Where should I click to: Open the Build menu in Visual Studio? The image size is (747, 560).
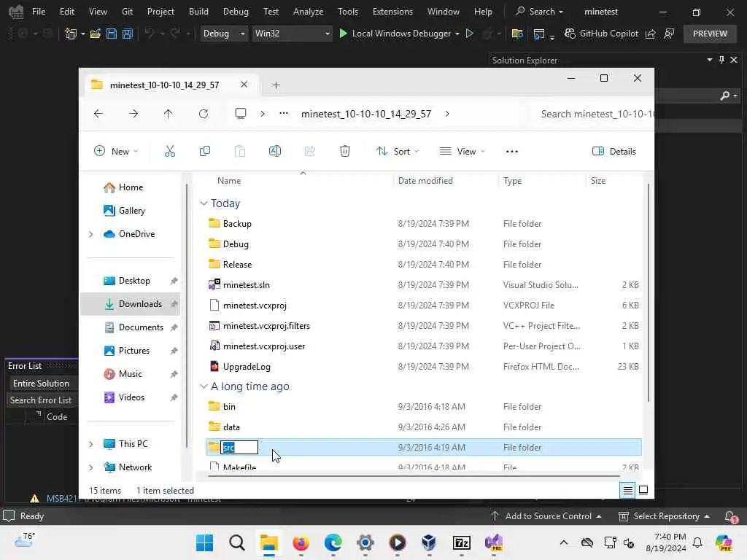coord(198,12)
